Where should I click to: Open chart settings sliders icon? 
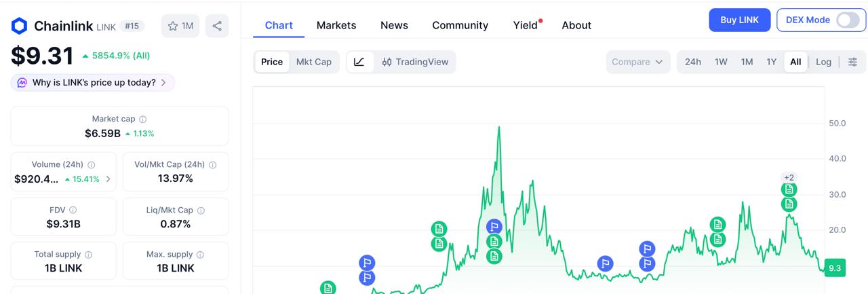coord(852,62)
